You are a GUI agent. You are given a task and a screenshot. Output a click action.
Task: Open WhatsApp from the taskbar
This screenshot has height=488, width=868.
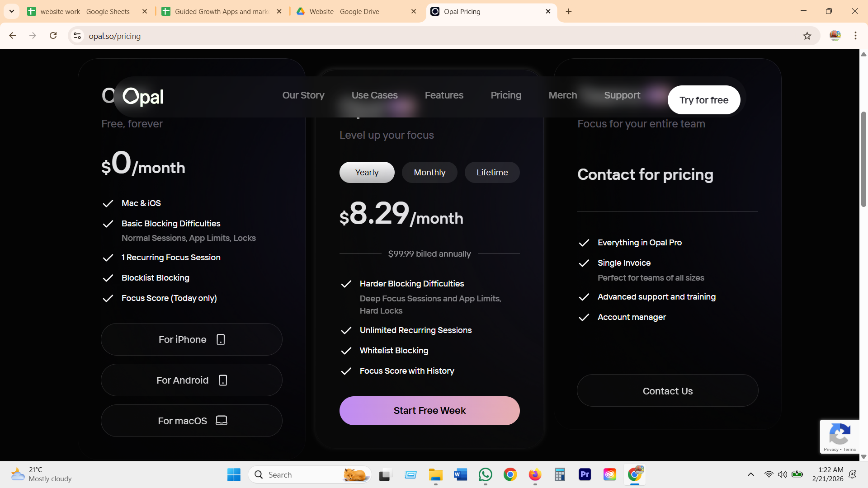[485, 474]
